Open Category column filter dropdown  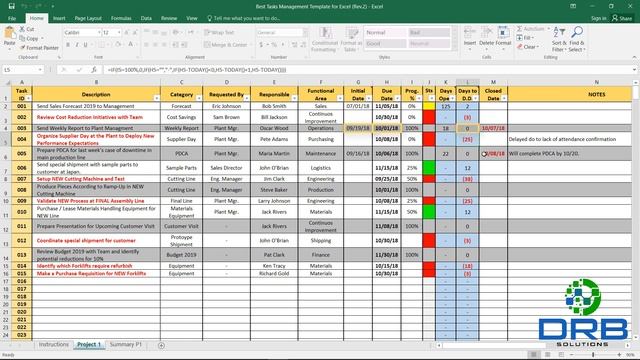point(199,98)
